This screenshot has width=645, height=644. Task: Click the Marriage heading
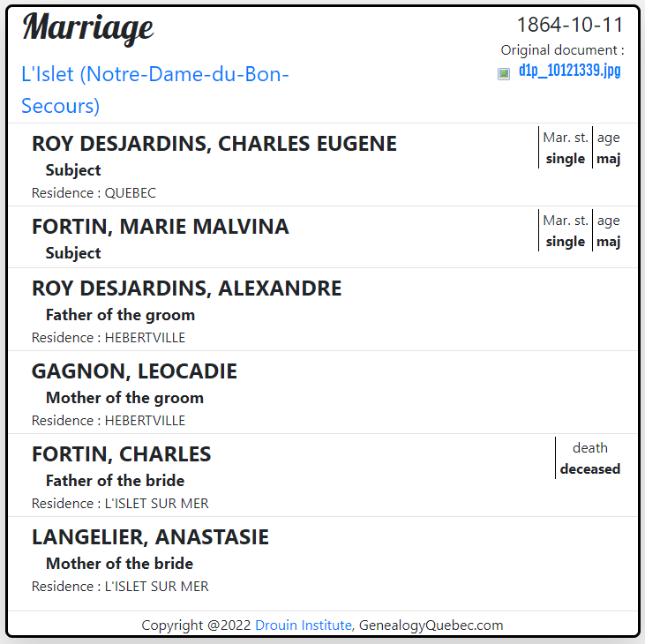(x=88, y=27)
